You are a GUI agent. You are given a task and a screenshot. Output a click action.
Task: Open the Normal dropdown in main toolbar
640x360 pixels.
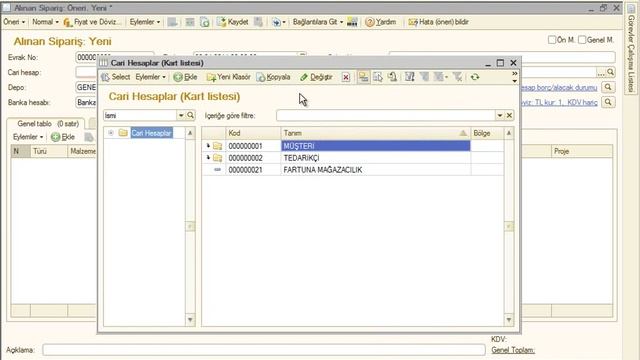45,22
